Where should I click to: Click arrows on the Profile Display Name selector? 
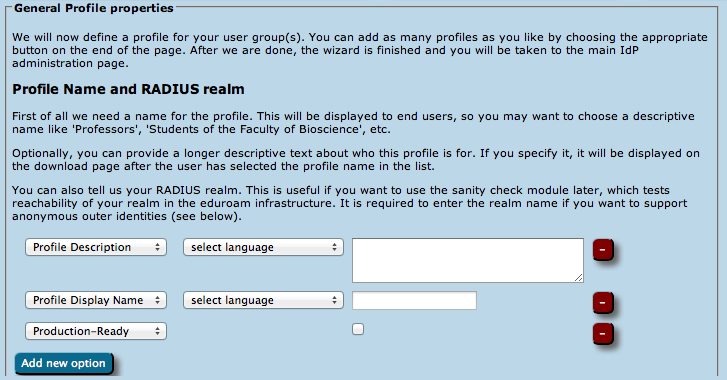(x=158, y=300)
